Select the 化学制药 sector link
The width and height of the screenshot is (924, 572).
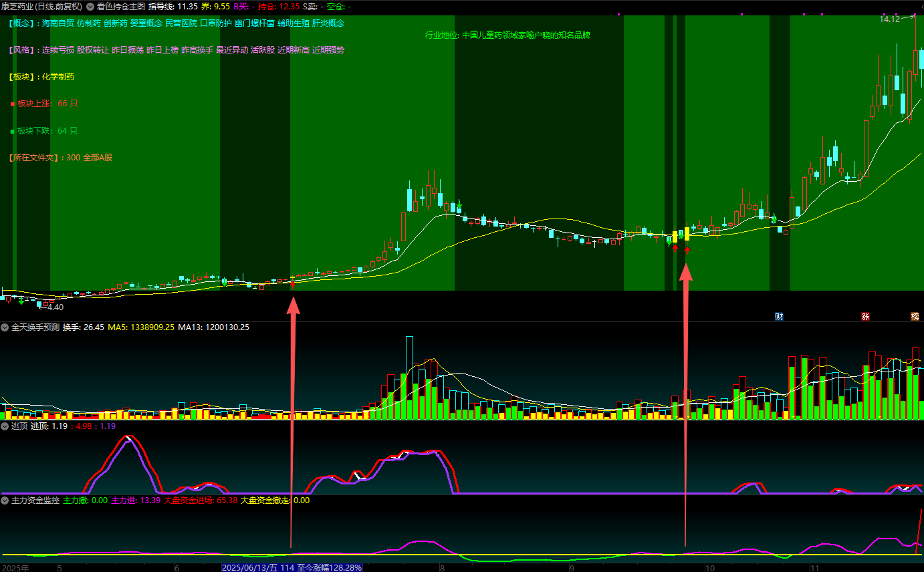click(58, 77)
